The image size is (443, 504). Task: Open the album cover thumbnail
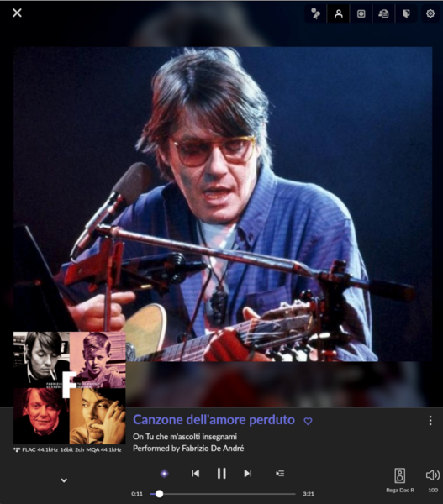point(70,388)
